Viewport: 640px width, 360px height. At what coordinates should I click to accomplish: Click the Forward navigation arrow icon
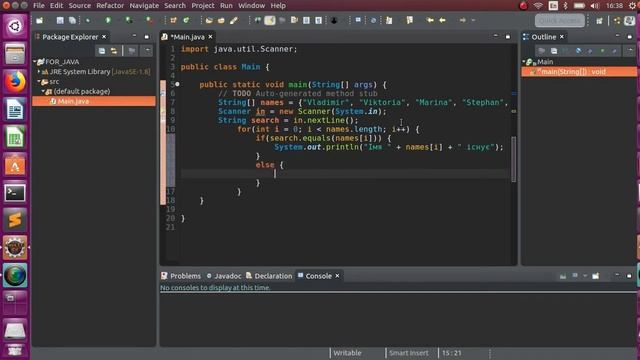pyautogui.click(x=462, y=20)
